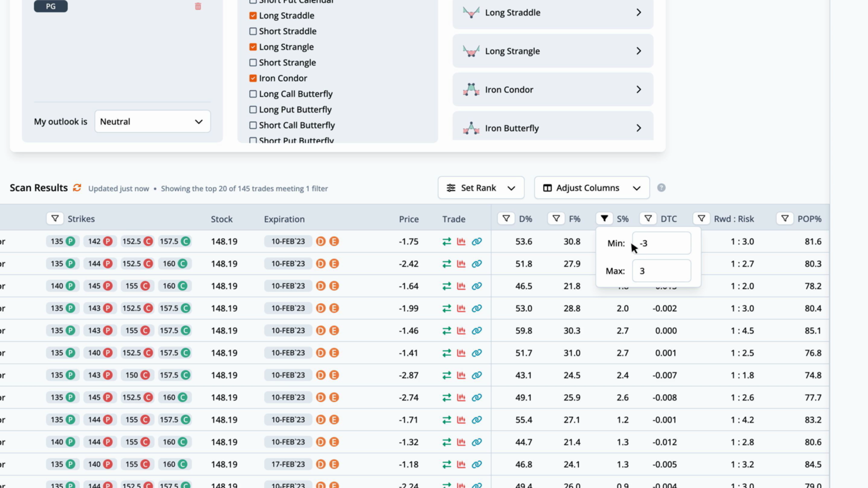The width and height of the screenshot is (868, 488).
Task: Expand the Set Rank dropdown
Action: point(481,188)
